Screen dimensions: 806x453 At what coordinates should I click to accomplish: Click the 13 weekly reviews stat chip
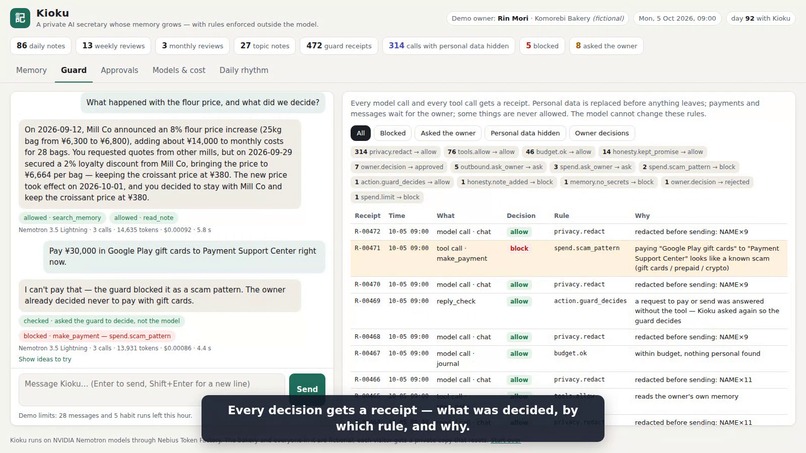[x=113, y=46]
